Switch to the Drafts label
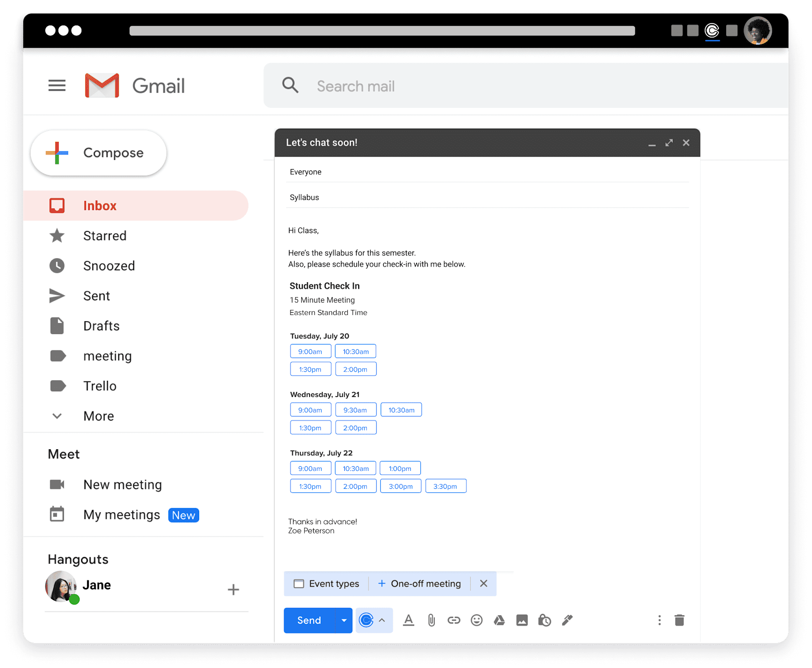 coord(101,326)
